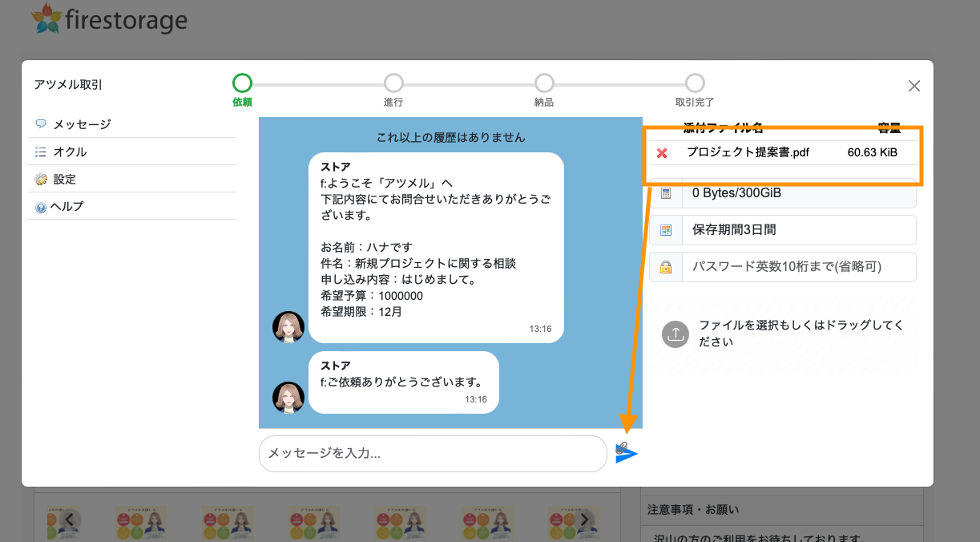Viewport: 980px width, 542px height.
Task: Select the 納品 step circle
Action: [x=544, y=83]
